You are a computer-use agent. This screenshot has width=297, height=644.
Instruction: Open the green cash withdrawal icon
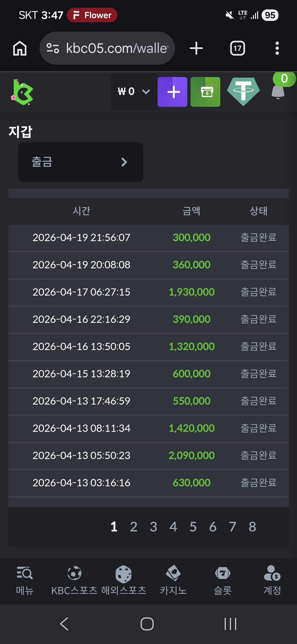pyautogui.click(x=205, y=92)
